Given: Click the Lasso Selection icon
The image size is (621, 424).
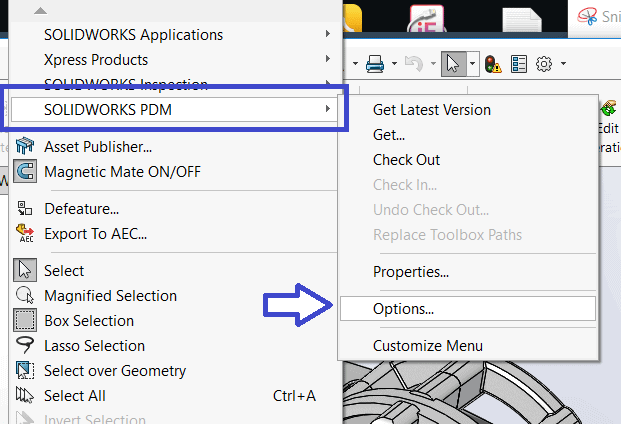Looking at the screenshot, I should 25,345.
